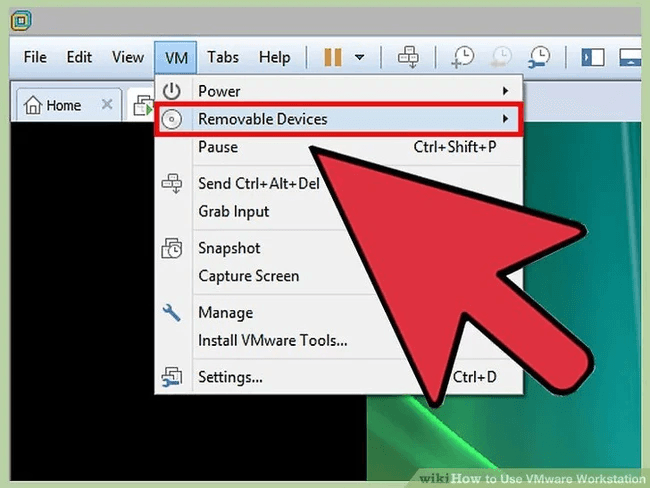Toggle the thumbnail bar toolbar icon
The image size is (650, 488).
pos(630,57)
